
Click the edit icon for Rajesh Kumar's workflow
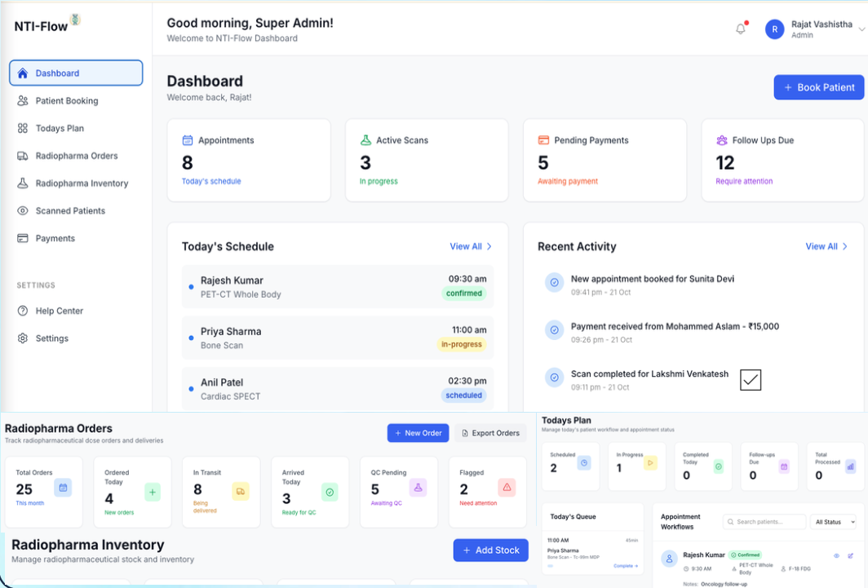point(850,555)
